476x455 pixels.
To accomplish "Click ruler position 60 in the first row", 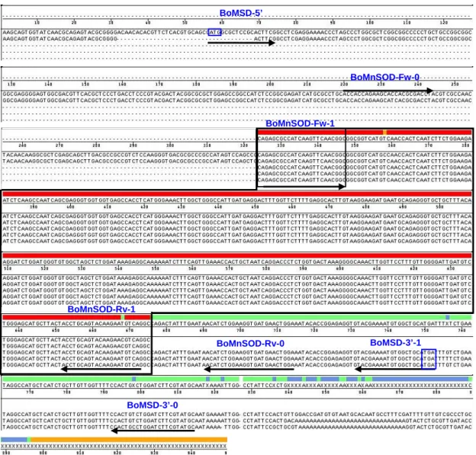I will tap(222, 22).
